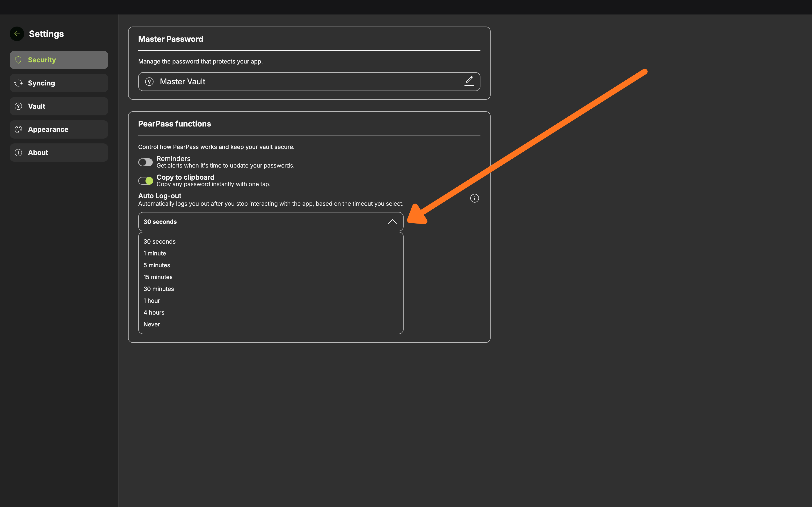Click the Auto Log-out info icon

coord(474,198)
